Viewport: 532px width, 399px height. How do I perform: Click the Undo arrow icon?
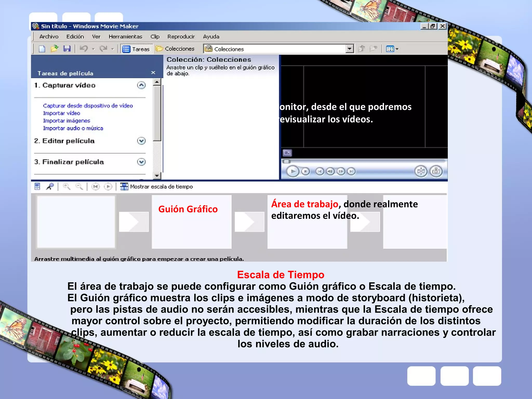[84, 49]
